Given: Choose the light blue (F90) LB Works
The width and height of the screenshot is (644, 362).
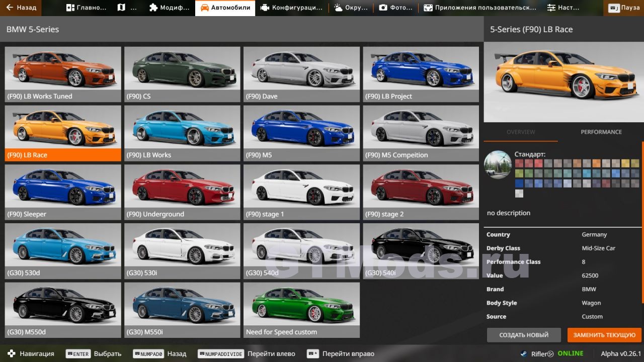Looking at the screenshot, I should pyautogui.click(x=182, y=133).
